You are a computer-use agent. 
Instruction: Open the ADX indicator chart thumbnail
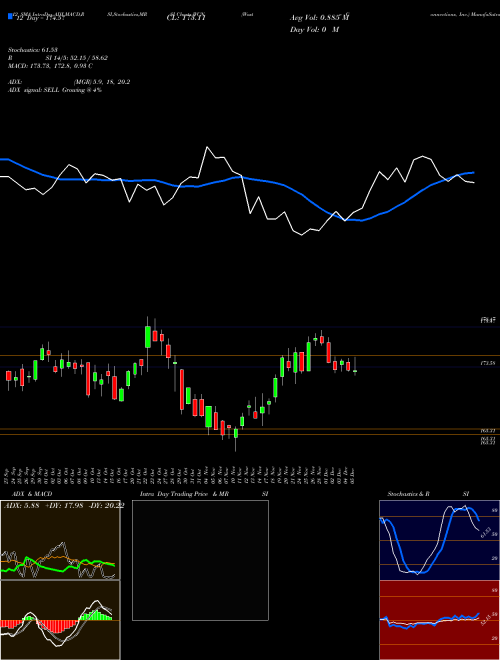(60, 540)
